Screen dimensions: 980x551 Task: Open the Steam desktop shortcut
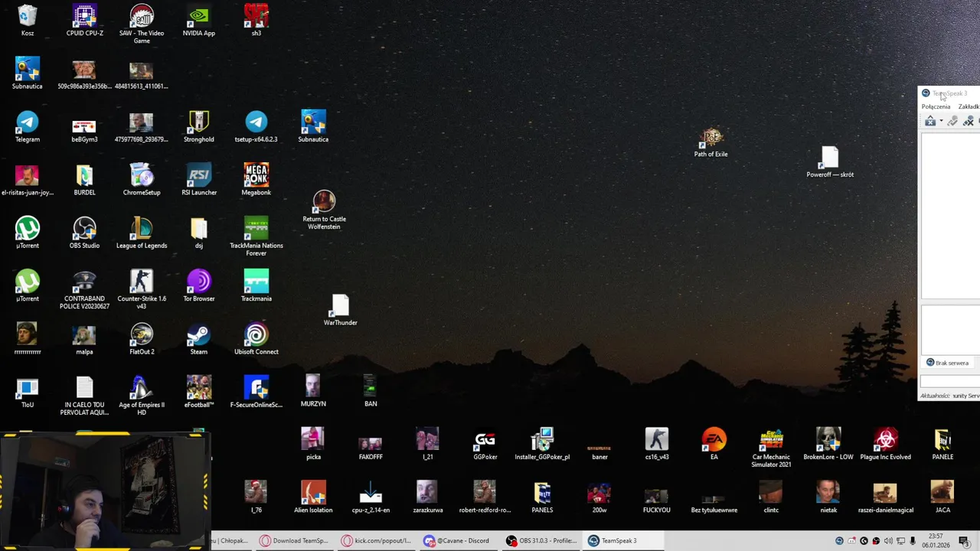click(199, 339)
